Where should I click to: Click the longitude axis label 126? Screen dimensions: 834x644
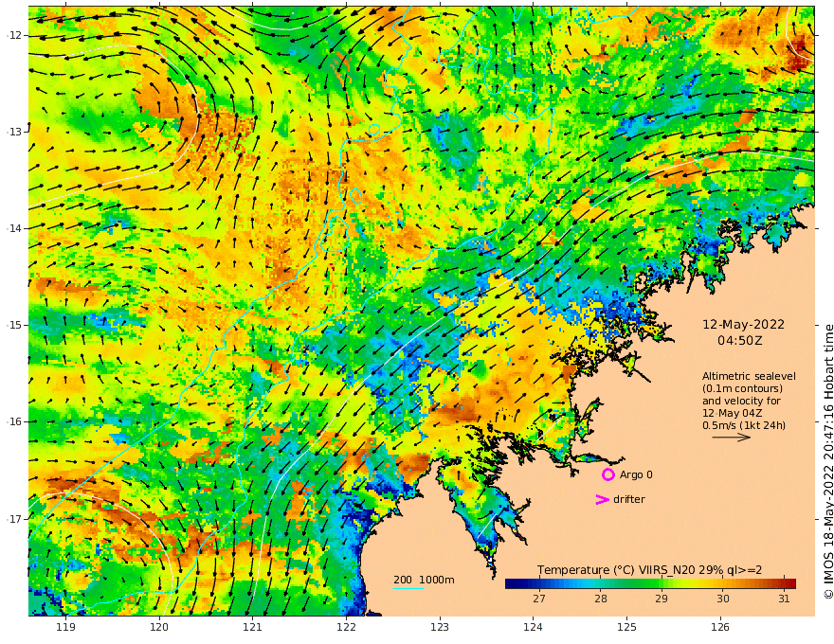point(720,627)
